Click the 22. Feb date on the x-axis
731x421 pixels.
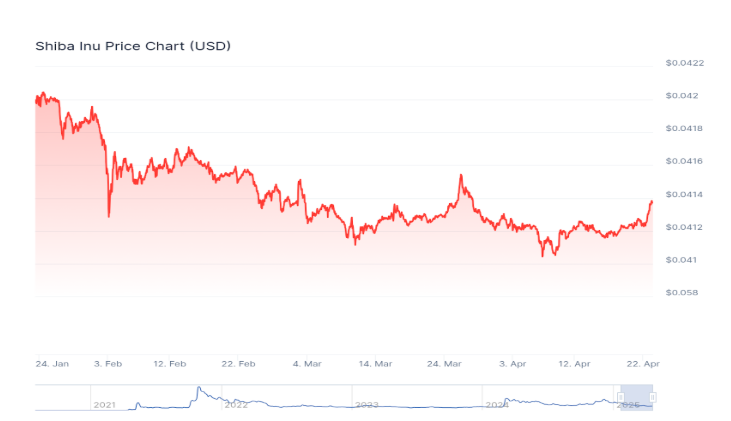[x=239, y=362]
